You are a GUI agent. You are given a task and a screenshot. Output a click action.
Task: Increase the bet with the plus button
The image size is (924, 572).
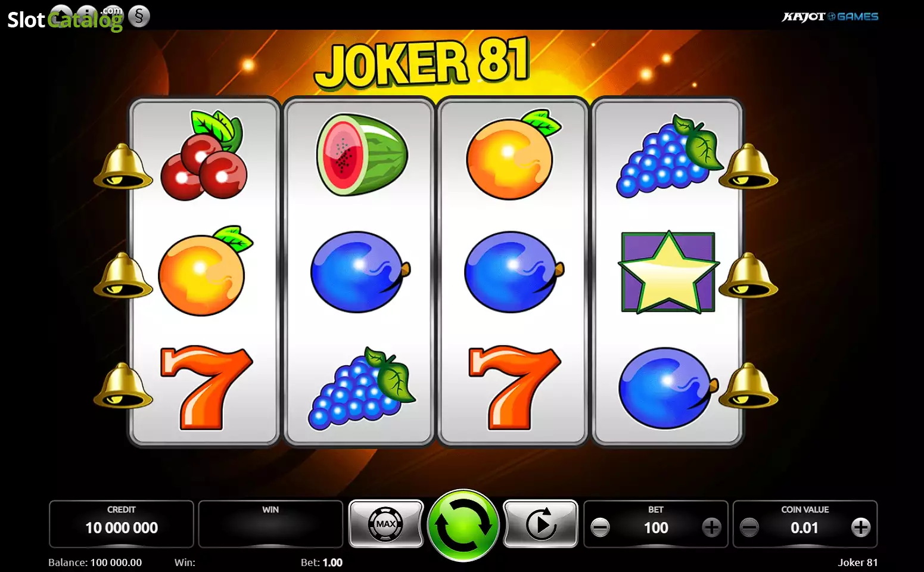pyautogui.click(x=711, y=527)
